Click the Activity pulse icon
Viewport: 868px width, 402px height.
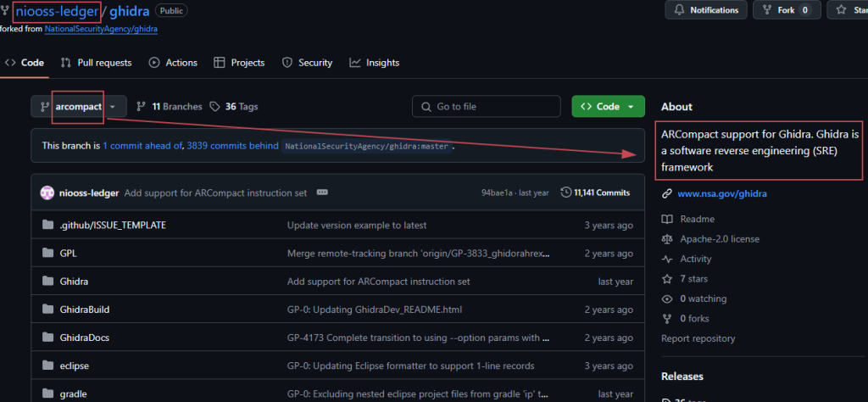(667, 259)
